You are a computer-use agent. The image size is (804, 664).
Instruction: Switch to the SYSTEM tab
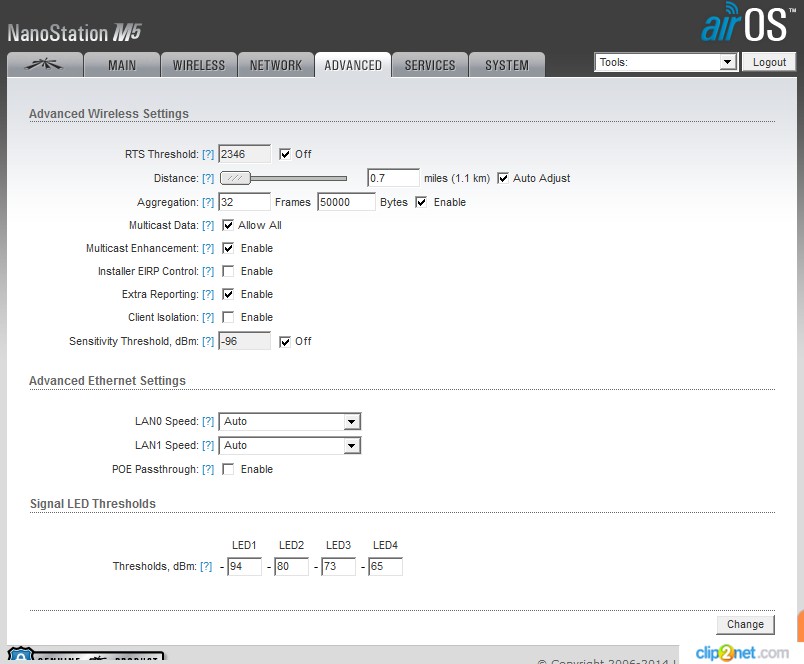(x=507, y=65)
